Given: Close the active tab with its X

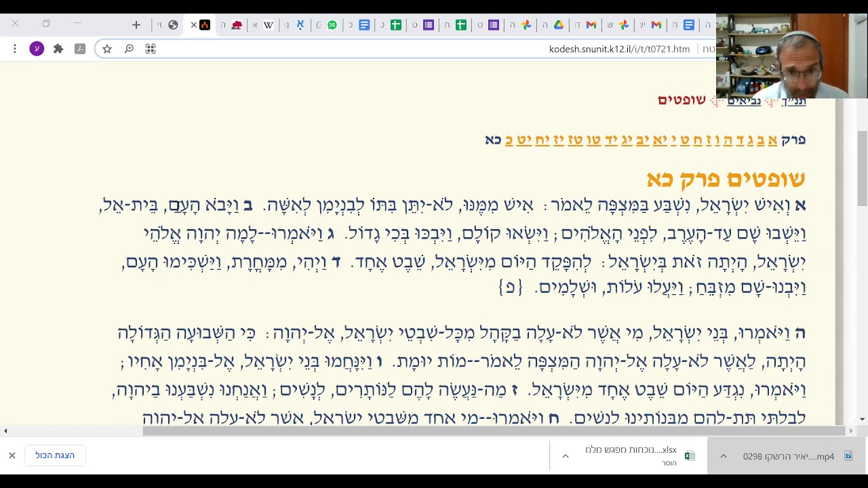Looking at the screenshot, I should pos(193,25).
